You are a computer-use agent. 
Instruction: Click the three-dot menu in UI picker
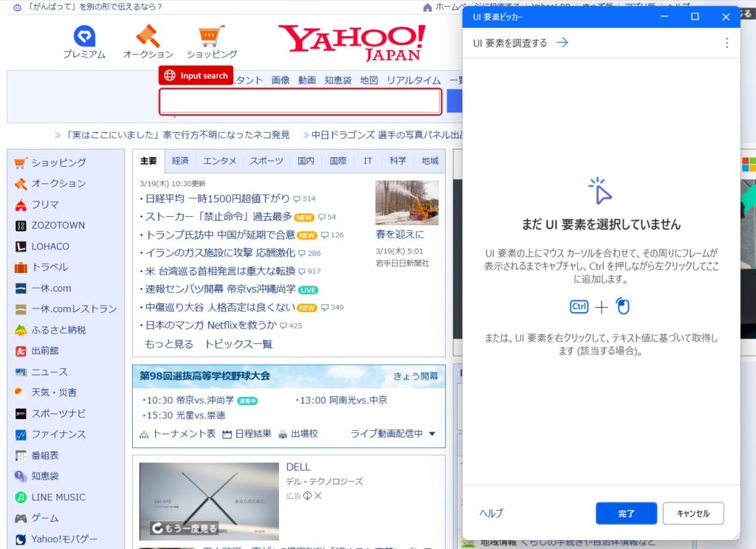pyautogui.click(x=726, y=44)
